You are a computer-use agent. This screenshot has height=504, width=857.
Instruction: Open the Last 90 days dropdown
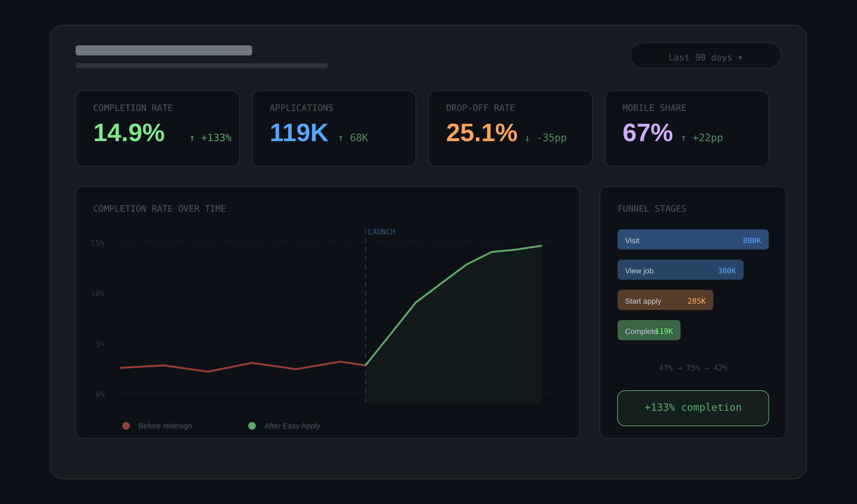[x=705, y=55]
